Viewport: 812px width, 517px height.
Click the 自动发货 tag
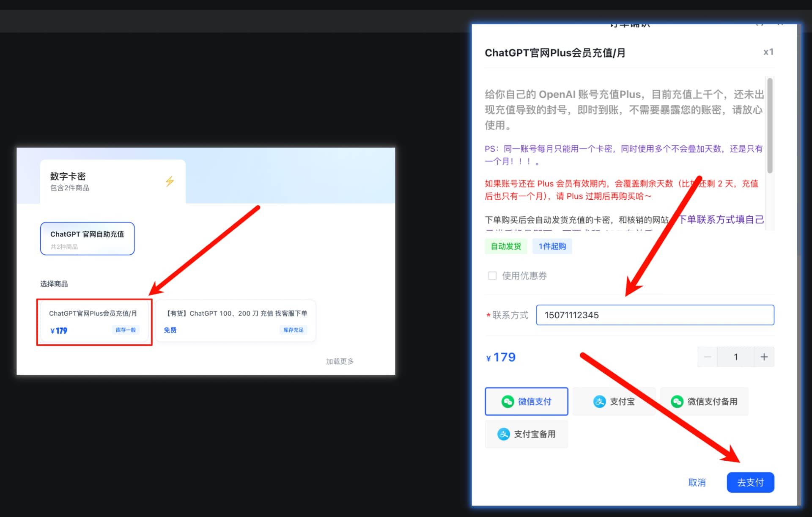coord(506,246)
